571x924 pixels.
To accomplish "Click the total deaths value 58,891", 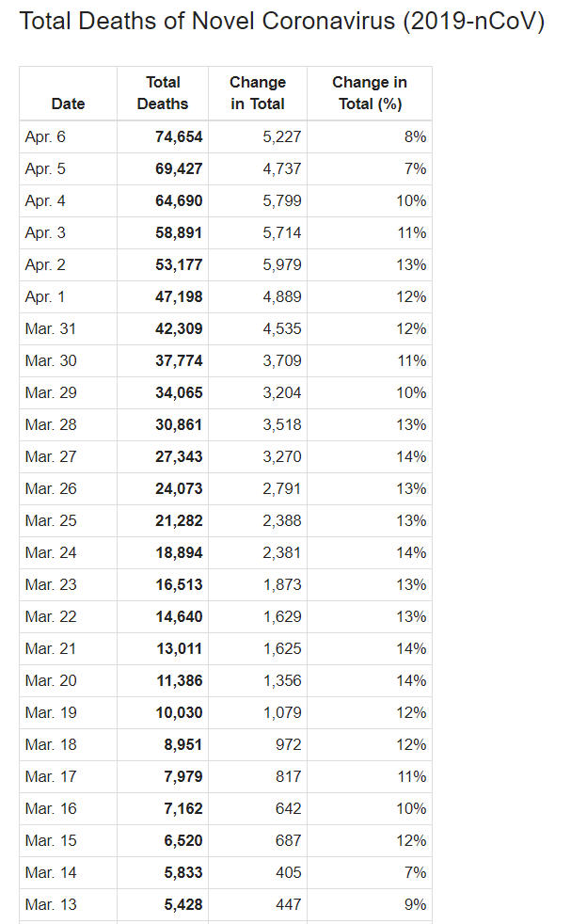I will click(179, 232).
